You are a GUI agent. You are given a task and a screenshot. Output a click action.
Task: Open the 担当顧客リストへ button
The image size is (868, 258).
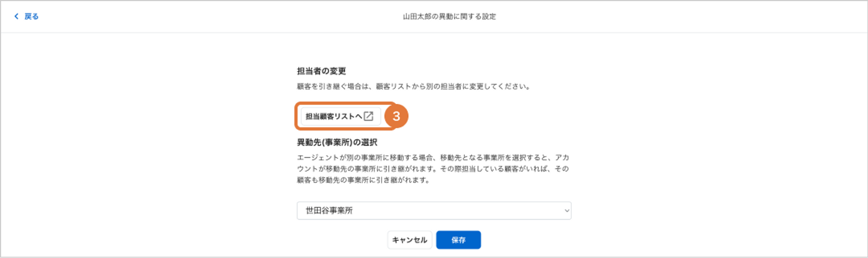pyautogui.click(x=341, y=116)
